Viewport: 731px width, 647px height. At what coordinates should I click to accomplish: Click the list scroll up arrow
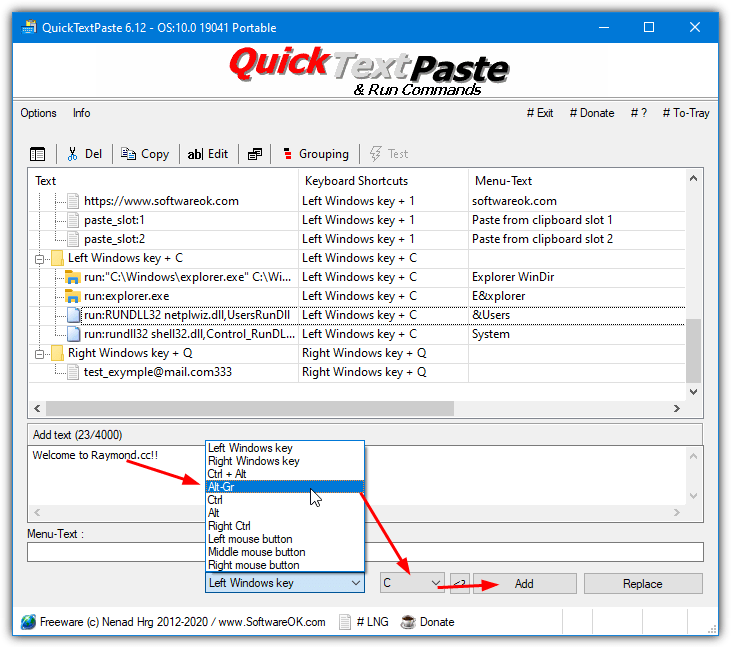pos(693,178)
